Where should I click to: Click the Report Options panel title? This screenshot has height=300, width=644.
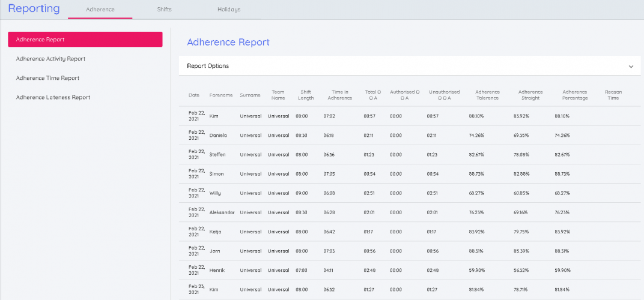pyautogui.click(x=208, y=66)
